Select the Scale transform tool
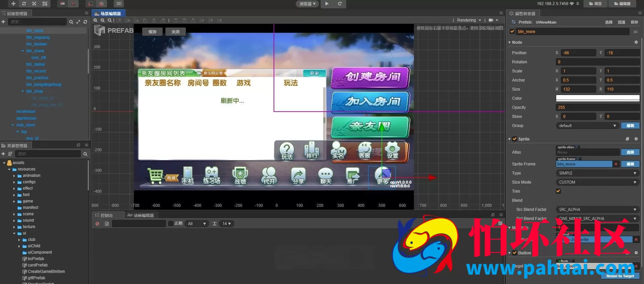This screenshot has height=284, width=644. pyautogui.click(x=34, y=4)
